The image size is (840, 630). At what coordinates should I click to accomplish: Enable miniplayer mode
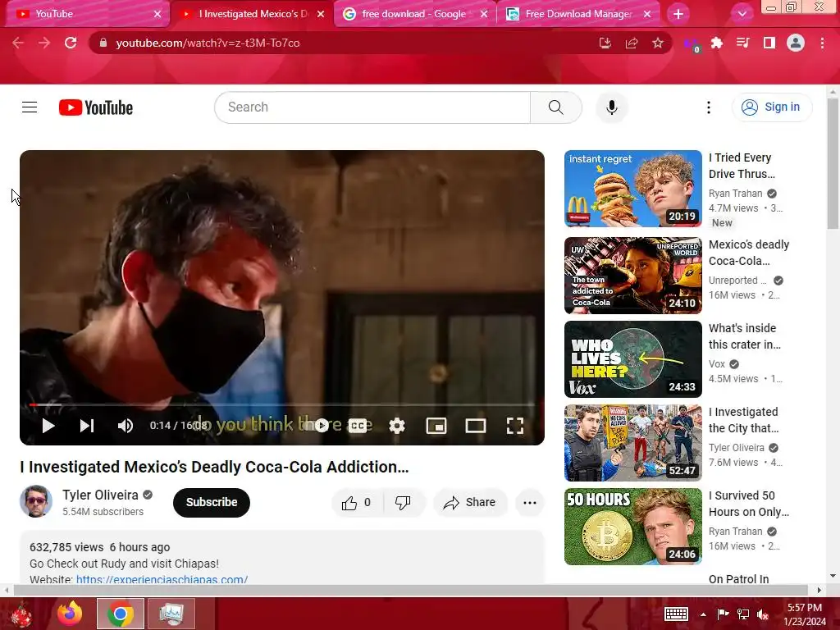pos(436,426)
